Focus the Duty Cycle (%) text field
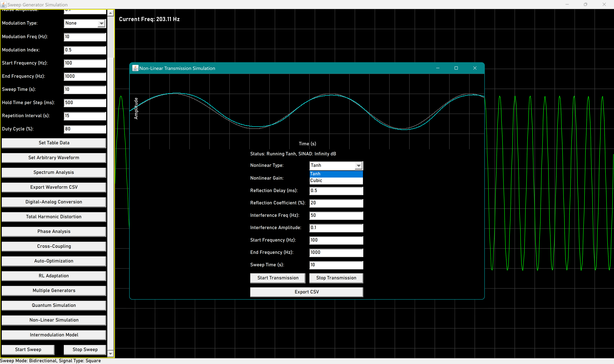 [85, 129]
